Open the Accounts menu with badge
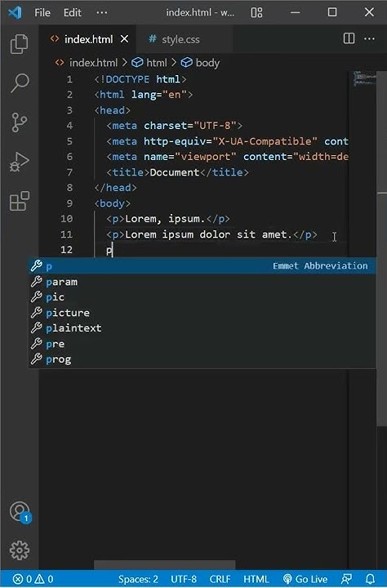Screen dimensions: 387x588 (x=20, y=512)
